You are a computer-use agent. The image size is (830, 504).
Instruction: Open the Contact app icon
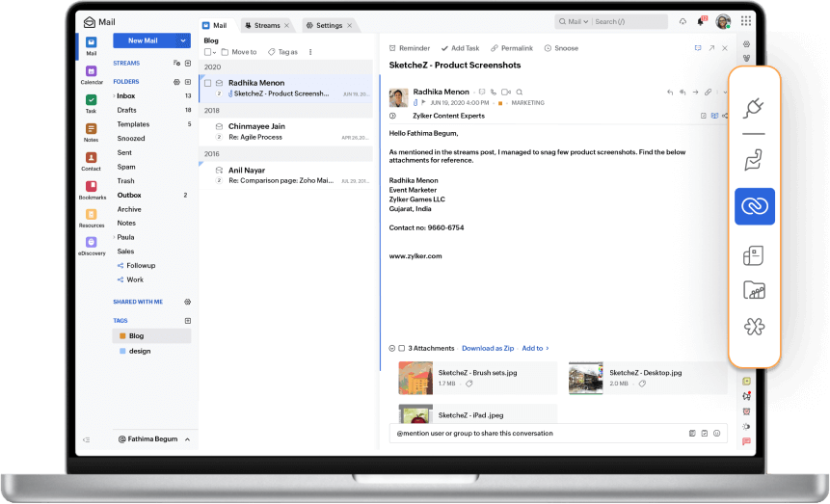(x=91, y=158)
